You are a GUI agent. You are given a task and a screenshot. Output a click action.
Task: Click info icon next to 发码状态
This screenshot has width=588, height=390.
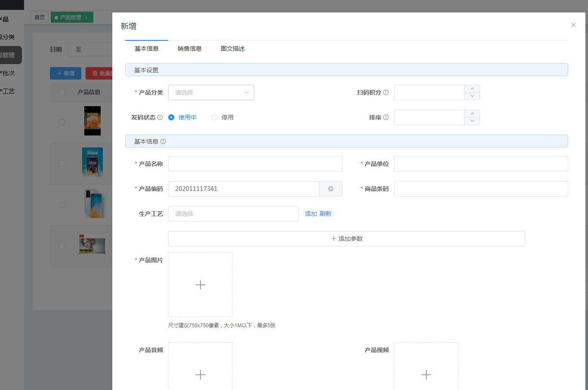point(160,117)
